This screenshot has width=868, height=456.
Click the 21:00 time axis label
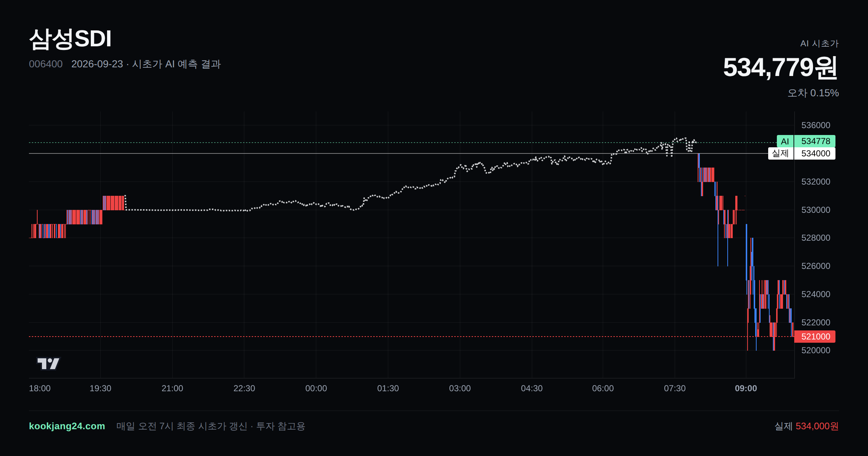tap(172, 388)
